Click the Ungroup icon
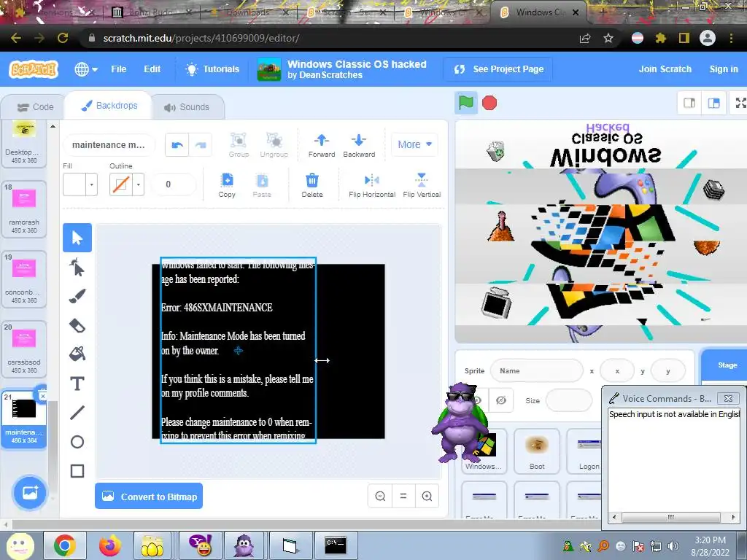Screen dimensions: 747x560 click(274, 145)
